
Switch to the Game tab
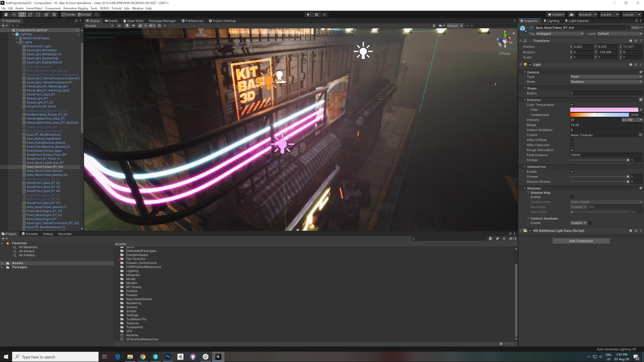coord(111,21)
